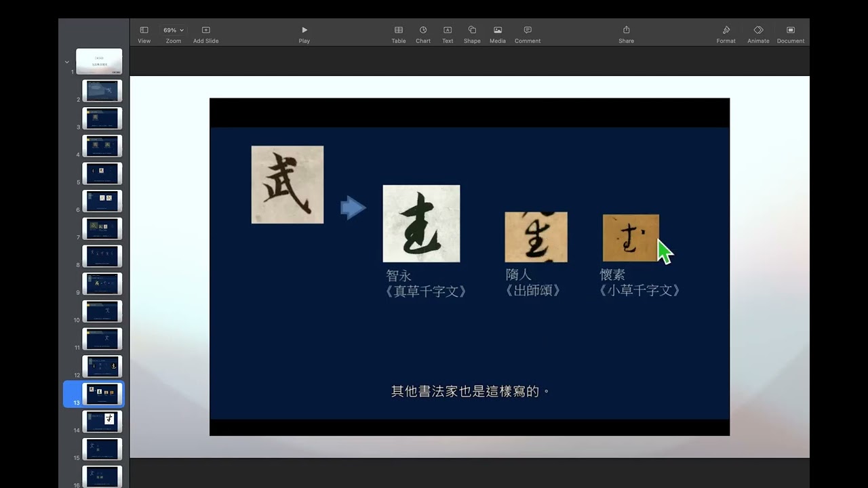
Task: Collapse the slide 1 group disclosure arrow
Action: click(66, 62)
